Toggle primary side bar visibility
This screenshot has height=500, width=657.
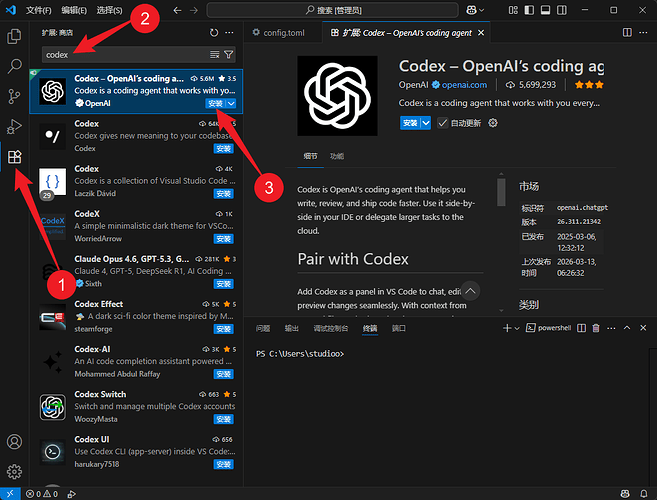[x=529, y=10]
